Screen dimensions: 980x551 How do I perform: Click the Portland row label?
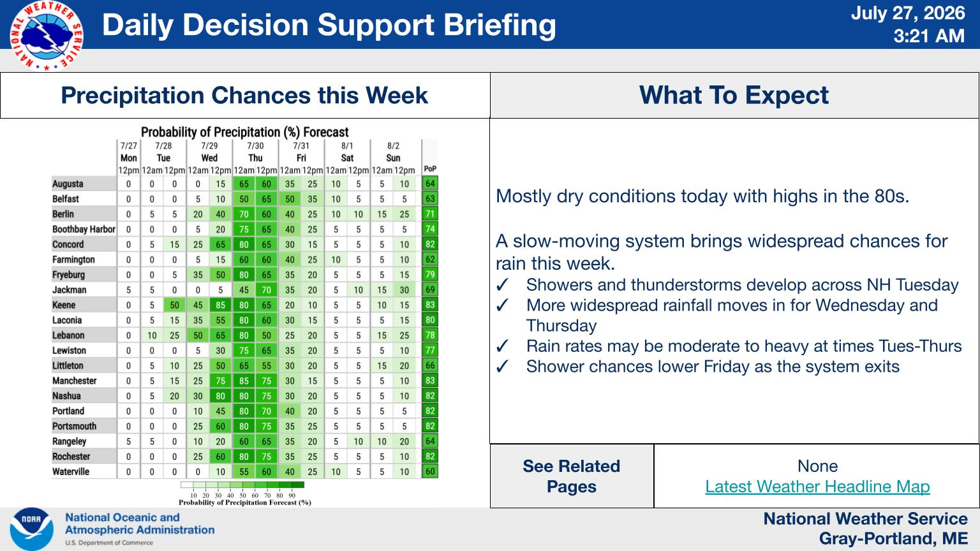click(68, 411)
